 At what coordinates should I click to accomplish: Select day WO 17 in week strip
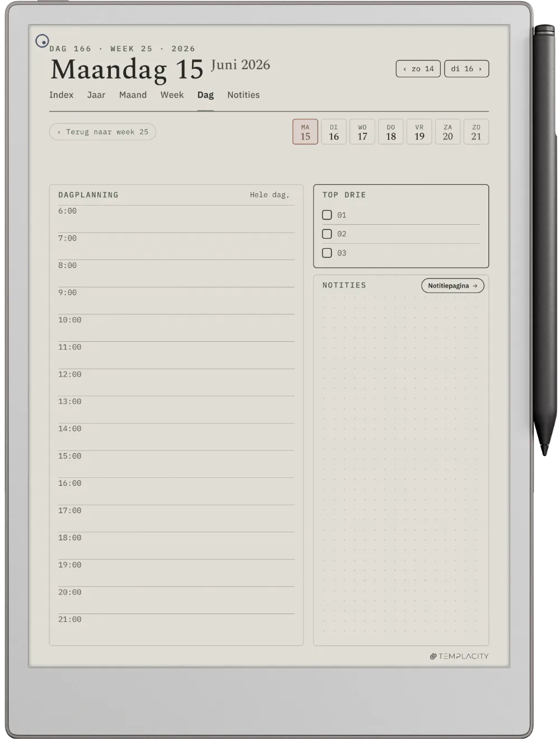point(362,132)
